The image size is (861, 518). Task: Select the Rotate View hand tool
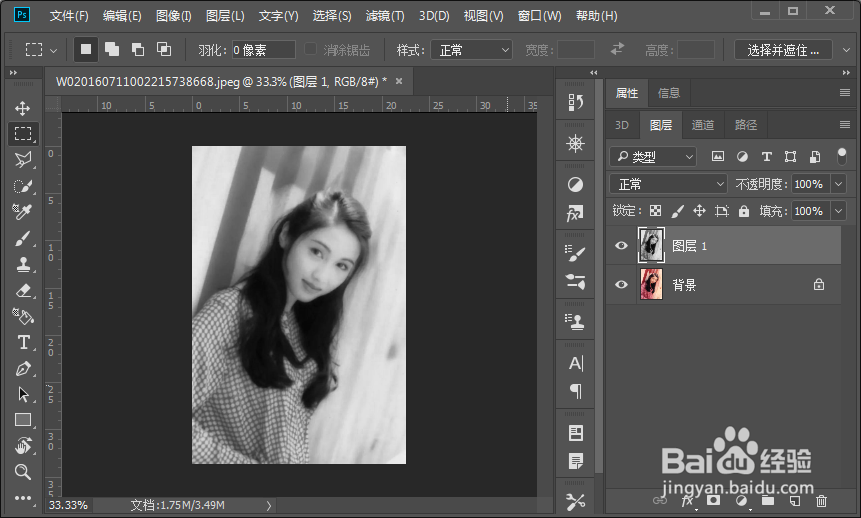coord(23,445)
